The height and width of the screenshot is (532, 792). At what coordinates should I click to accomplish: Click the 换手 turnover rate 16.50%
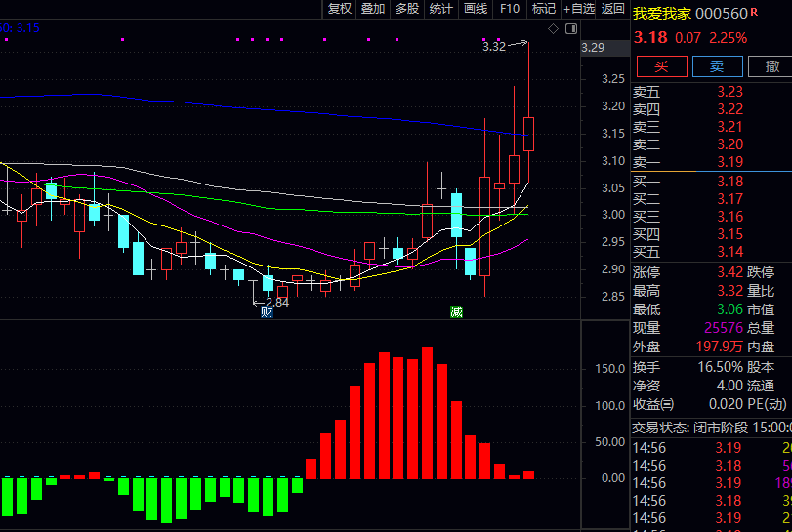coord(721,367)
